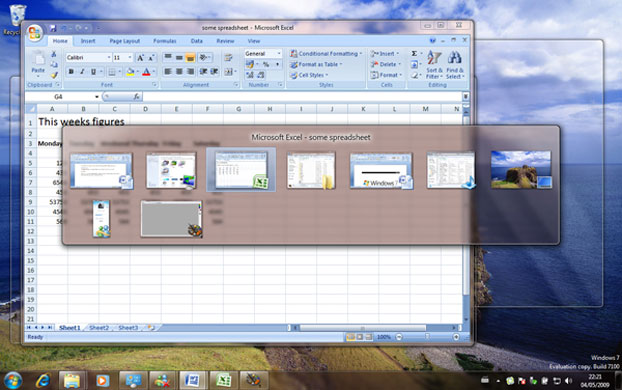The height and width of the screenshot is (390, 622).
Task: Zoom in with the plus button
Action: 456,337
